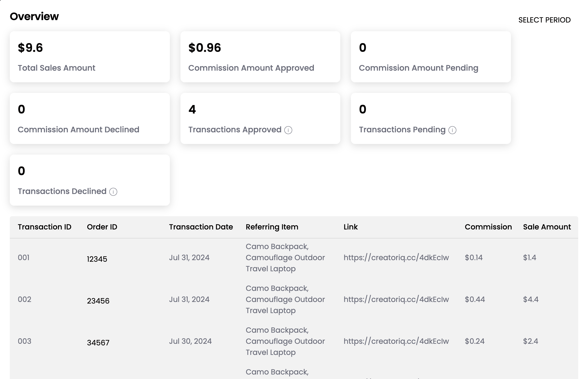Click the $4.4 sale amount
This screenshot has height=379, width=588.
coord(531,299)
